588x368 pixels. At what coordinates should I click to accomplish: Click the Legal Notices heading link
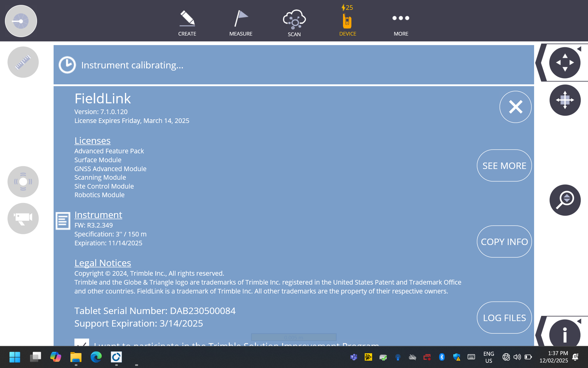pos(103,263)
